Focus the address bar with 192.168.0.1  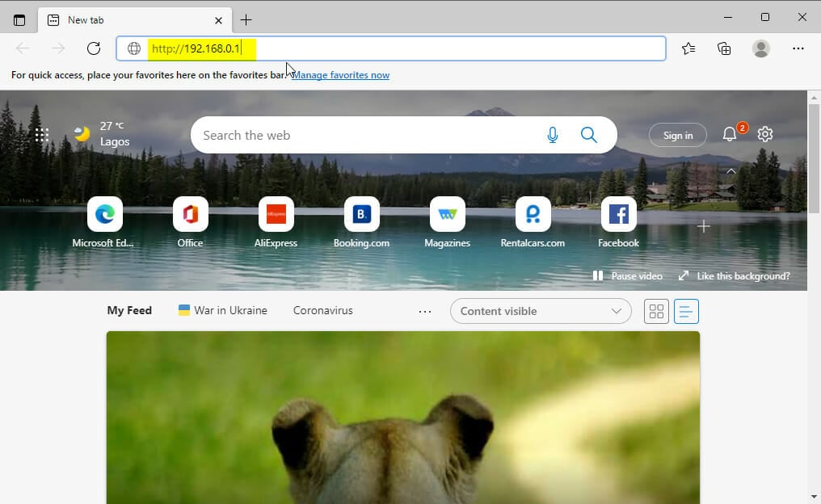(390, 48)
